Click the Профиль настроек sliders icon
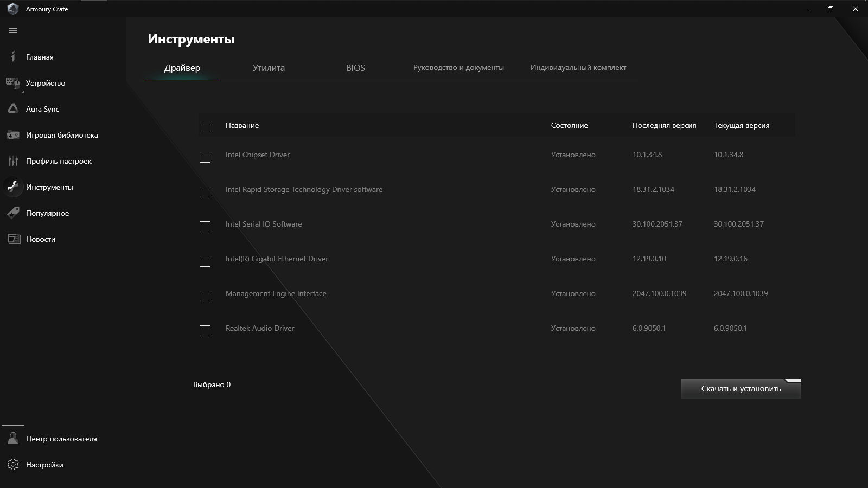The height and width of the screenshot is (488, 868). click(x=13, y=161)
